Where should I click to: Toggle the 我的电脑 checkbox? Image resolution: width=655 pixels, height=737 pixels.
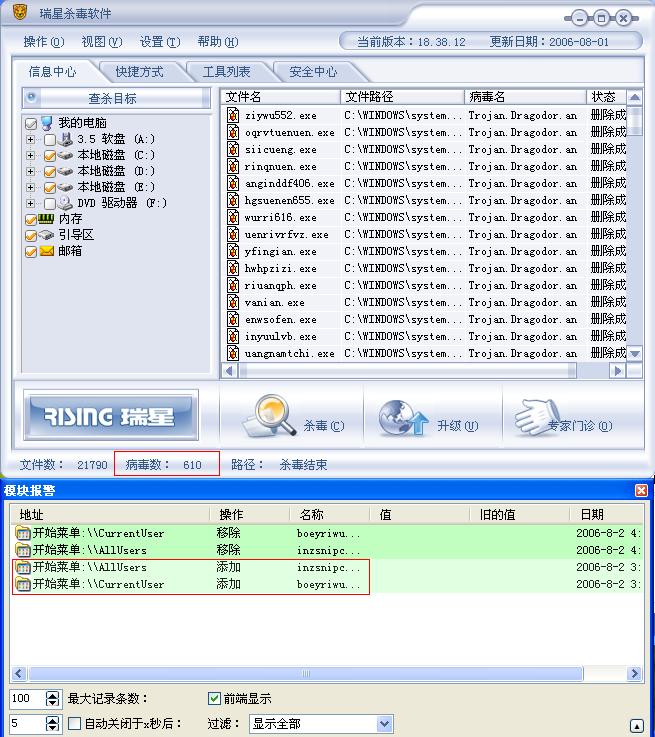(x=31, y=124)
